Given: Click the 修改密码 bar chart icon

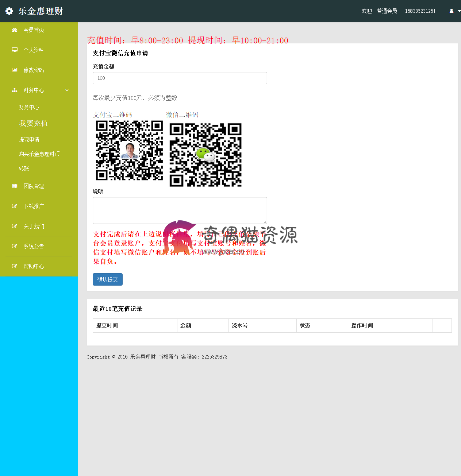Looking at the screenshot, I should coord(15,70).
